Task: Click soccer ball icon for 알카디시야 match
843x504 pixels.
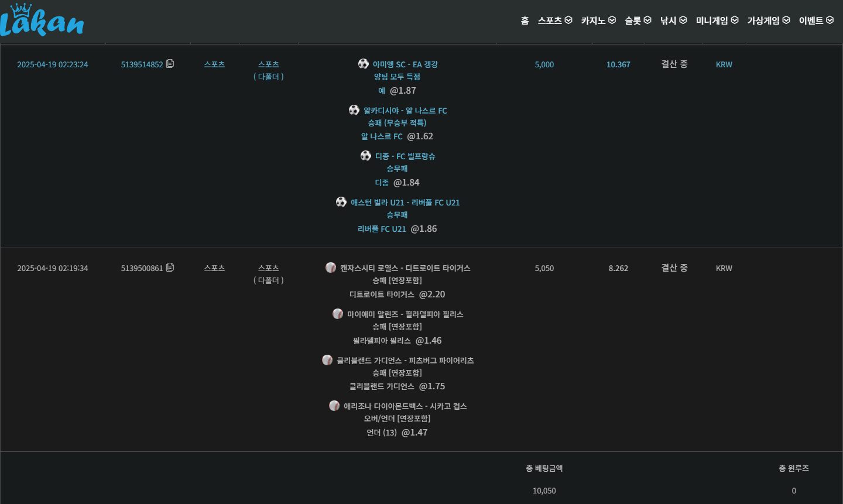Action: (354, 110)
